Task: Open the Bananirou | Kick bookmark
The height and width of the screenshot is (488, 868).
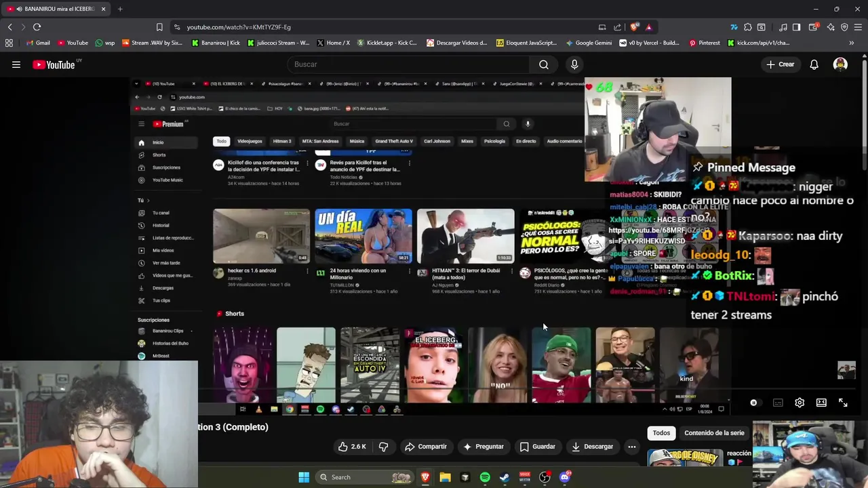Action: (x=216, y=43)
